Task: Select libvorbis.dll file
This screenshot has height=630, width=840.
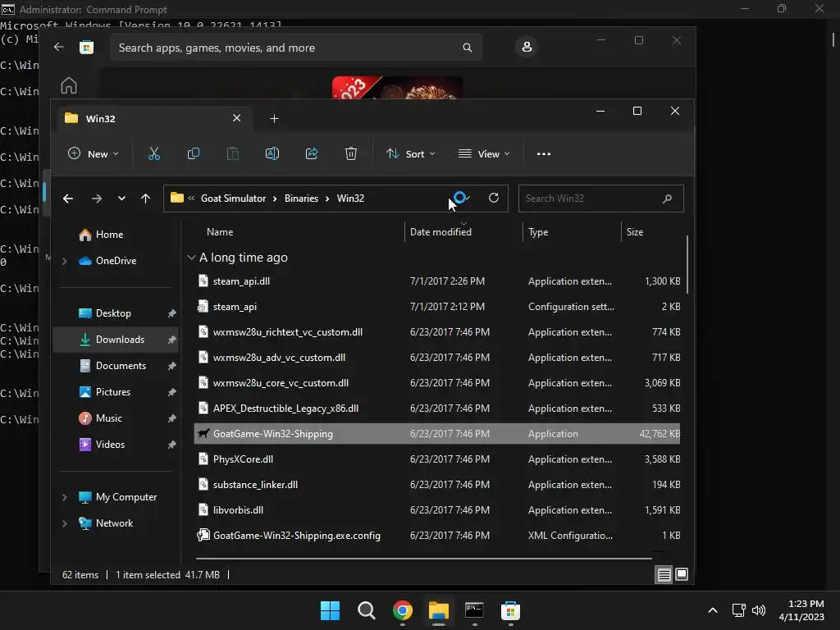Action: pos(437,510)
